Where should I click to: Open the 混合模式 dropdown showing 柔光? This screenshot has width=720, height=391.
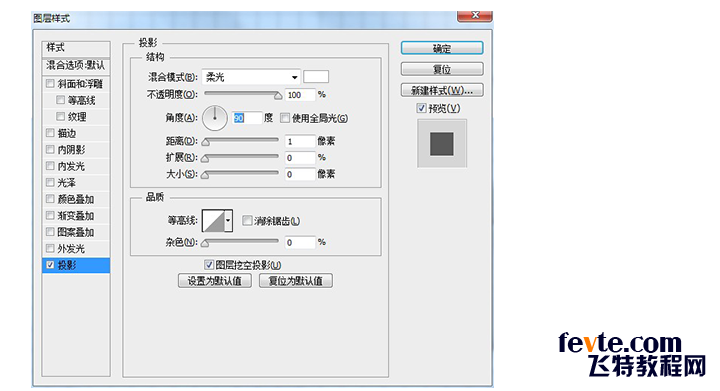coord(251,77)
